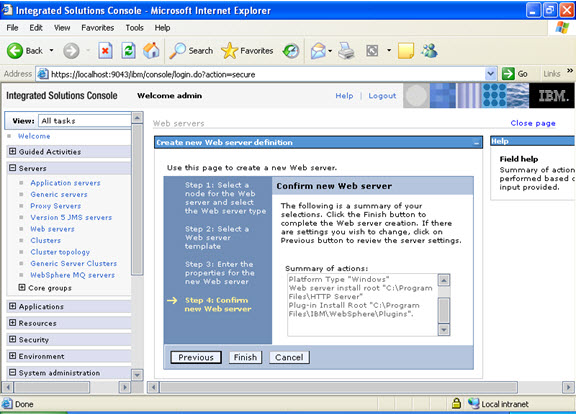Open the Cluster topology link
This screenshot has height=414, width=576.
(x=60, y=252)
